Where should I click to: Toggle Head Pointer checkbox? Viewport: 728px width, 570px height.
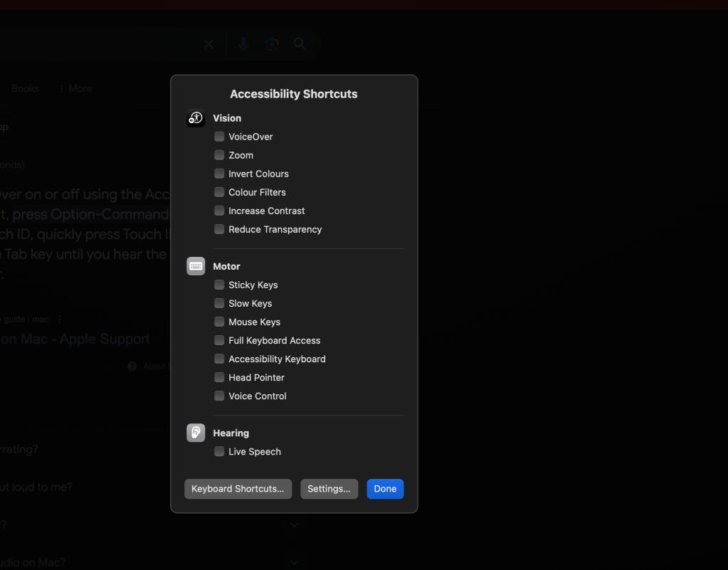219,377
